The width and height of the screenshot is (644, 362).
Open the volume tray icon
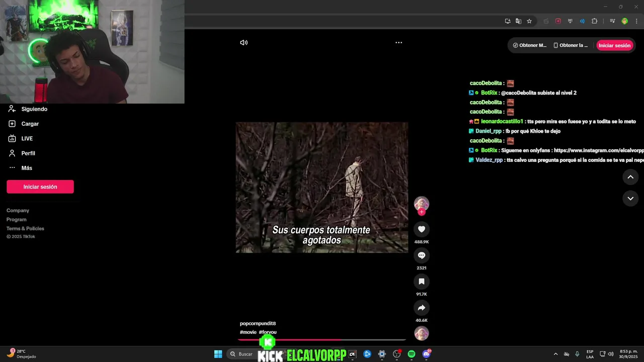[x=610, y=354]
